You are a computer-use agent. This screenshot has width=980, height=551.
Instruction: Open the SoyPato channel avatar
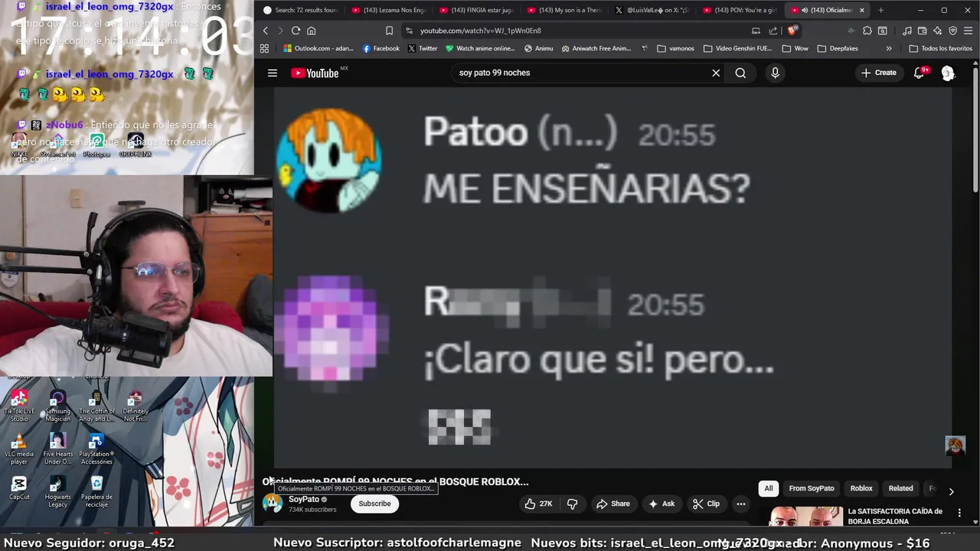click(x=273, y=504)
